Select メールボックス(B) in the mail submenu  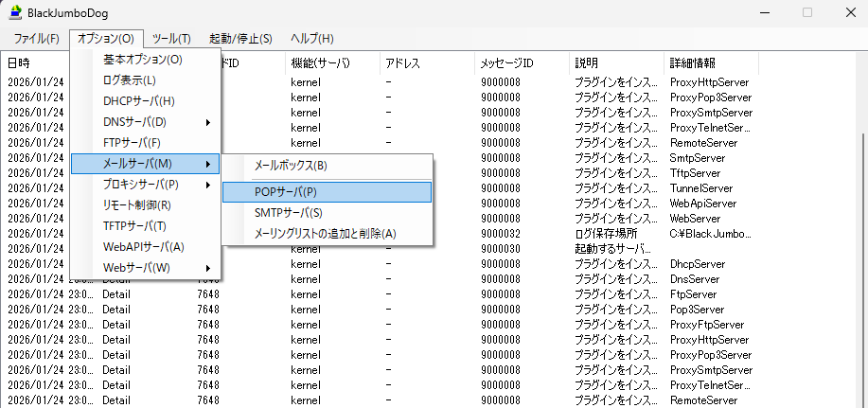point(291,165)
